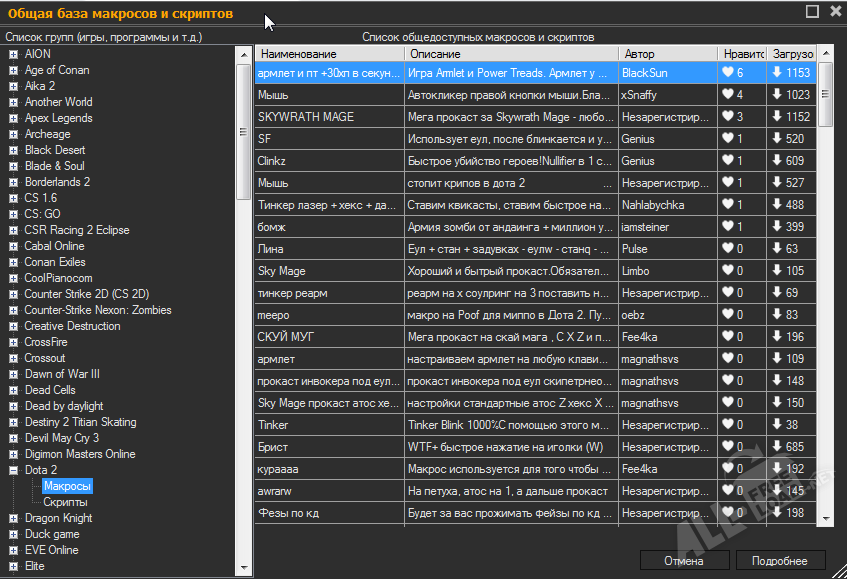Expand the Black Desert group

tap(13, 150)
